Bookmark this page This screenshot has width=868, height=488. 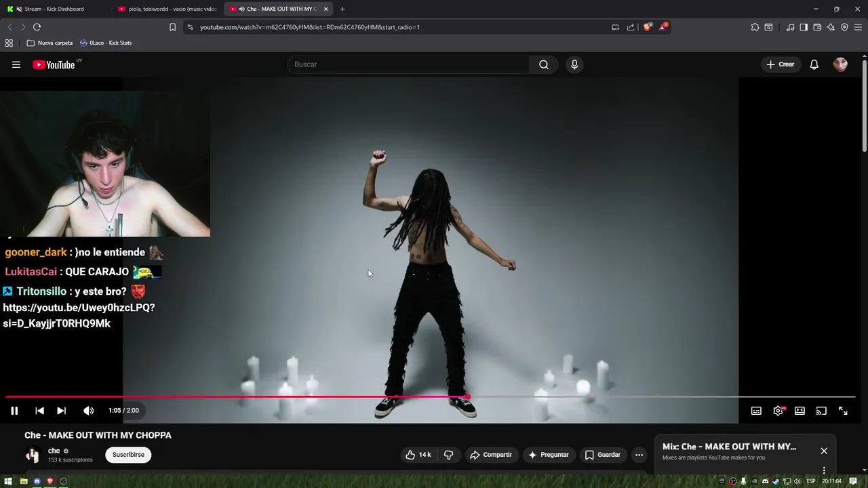tap(172, 27)
